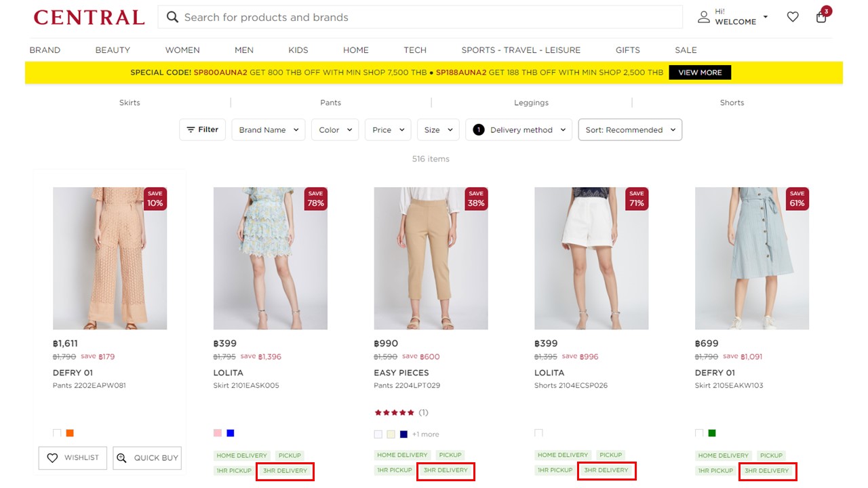Select green swatch for DEFRY 01 skirt
Viewport: 868px width, 488px height.
(712, 433)
